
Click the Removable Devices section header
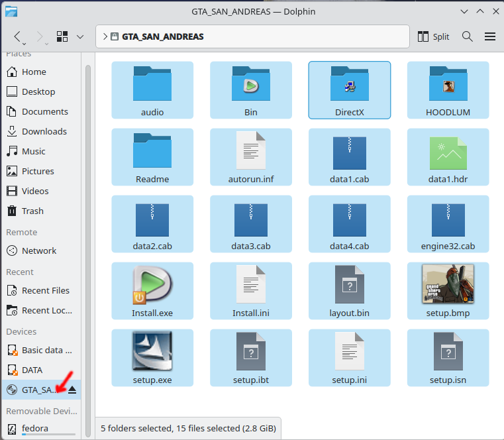tap(42, 411)
